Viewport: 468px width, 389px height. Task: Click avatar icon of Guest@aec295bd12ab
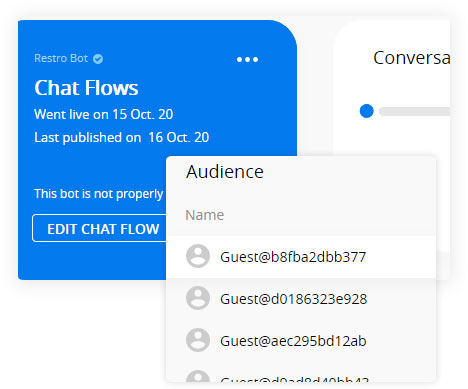click(x=198, y=340)
